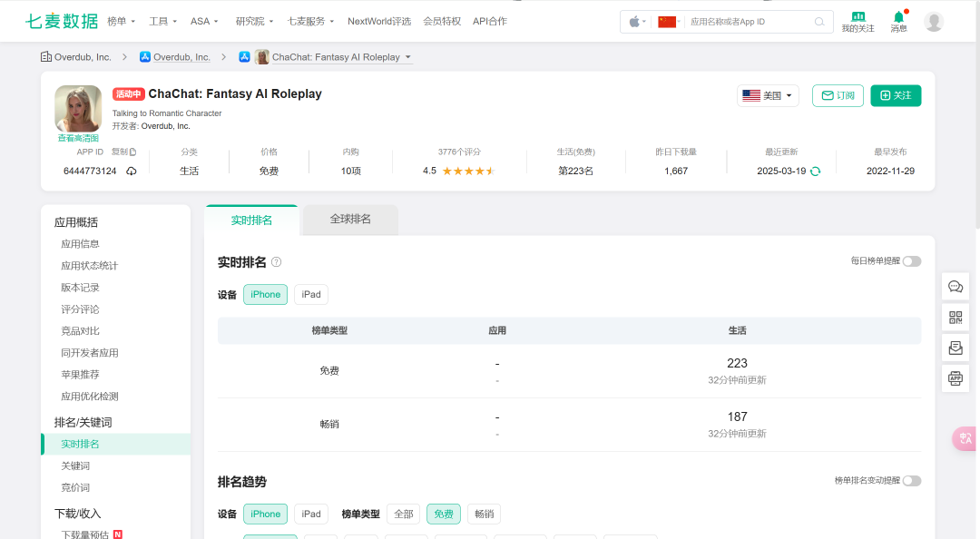Click the realtime ranking help question icon
This screenshot has height=539, width=980.
276,262
